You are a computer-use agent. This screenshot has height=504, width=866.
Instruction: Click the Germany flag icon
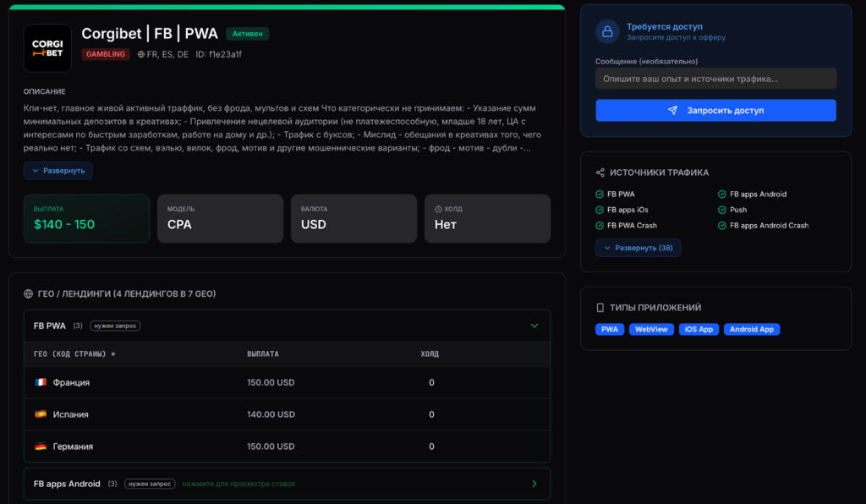coord(41,446)
